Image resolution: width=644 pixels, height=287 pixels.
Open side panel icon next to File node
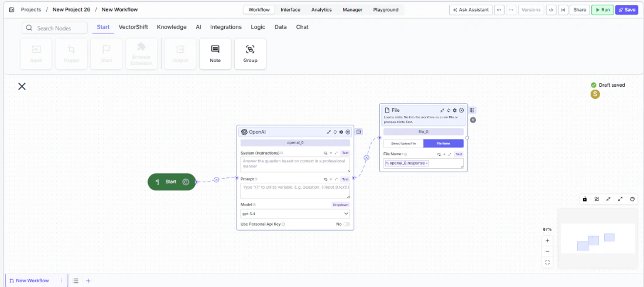pyautogui.click(x=472, y=110)
